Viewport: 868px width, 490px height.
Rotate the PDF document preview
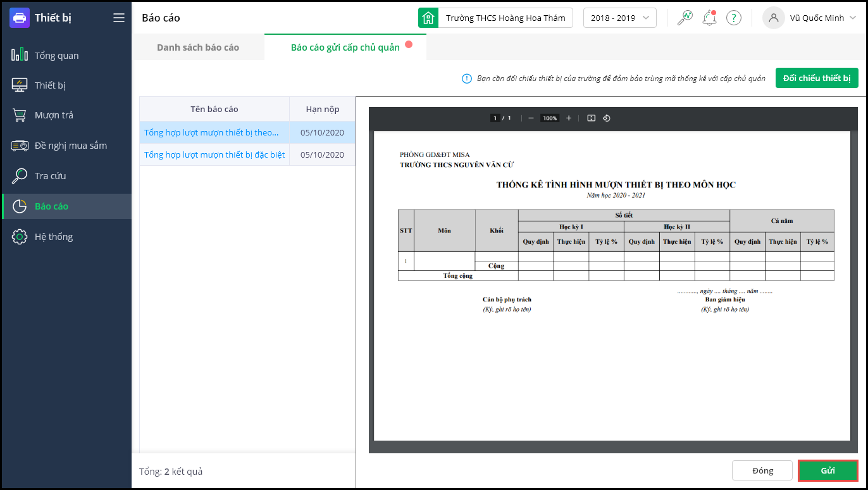click(606, 118)
